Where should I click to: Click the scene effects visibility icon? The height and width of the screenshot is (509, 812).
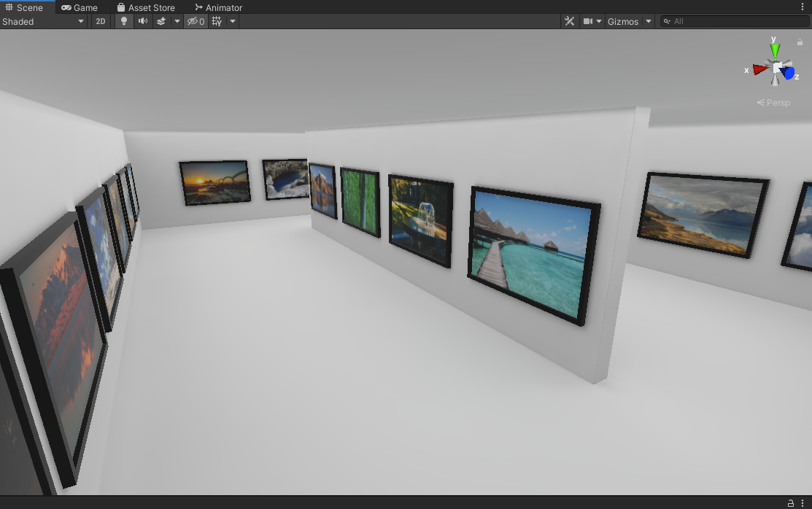[x=162, y=21]
